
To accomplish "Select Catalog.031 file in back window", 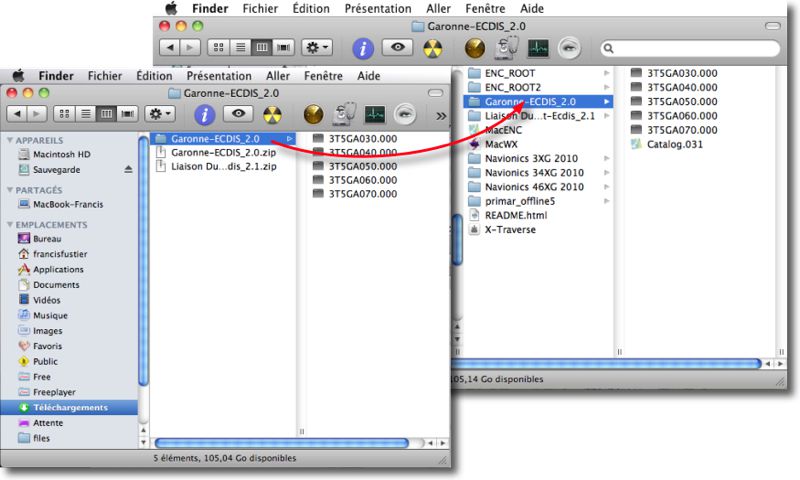I will pos(674,144).
